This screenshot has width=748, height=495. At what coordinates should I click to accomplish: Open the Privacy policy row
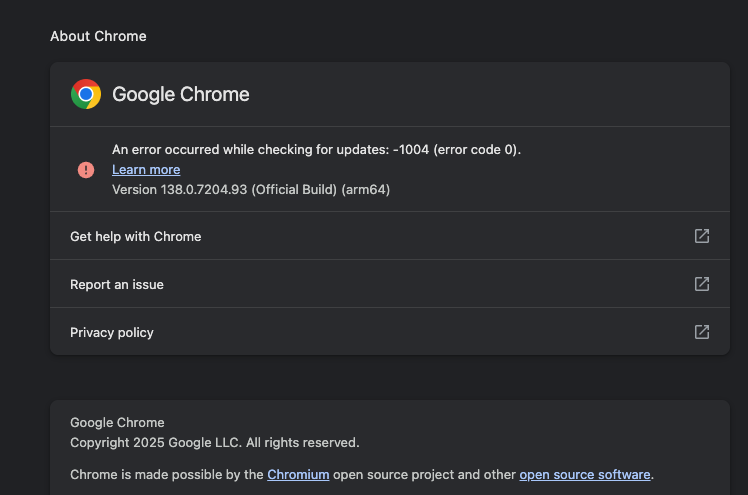(x=390, y=332)
